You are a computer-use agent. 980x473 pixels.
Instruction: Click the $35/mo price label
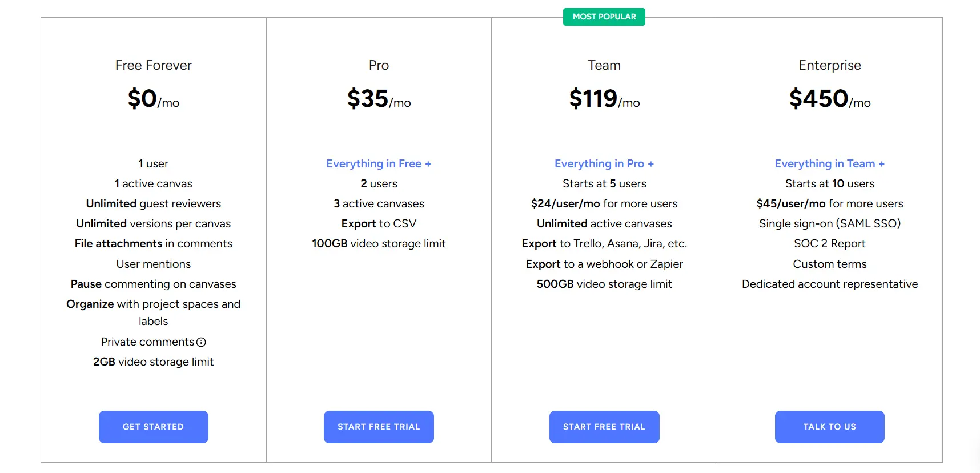pyautogui.click(x=379, y=99)
